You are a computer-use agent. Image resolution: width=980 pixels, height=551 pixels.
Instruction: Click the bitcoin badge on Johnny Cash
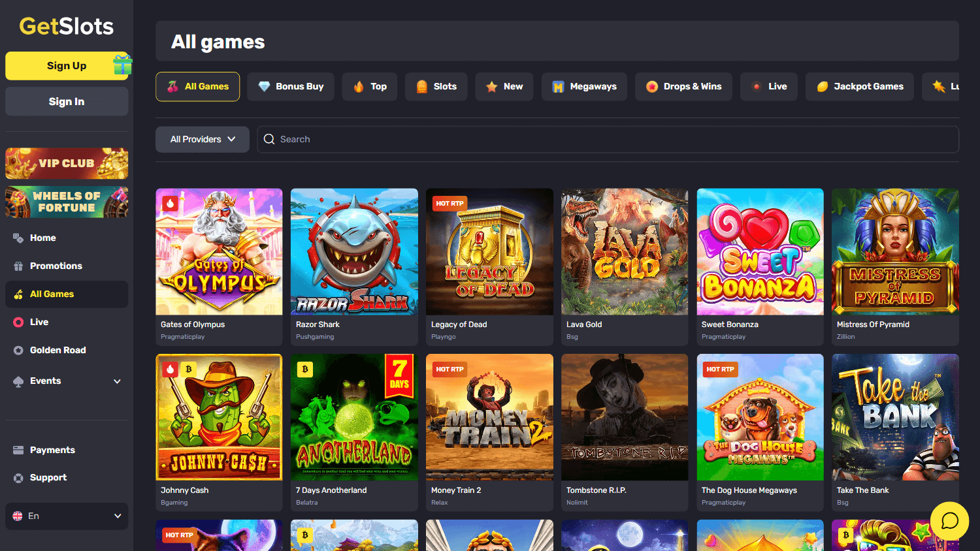point(189,369)
